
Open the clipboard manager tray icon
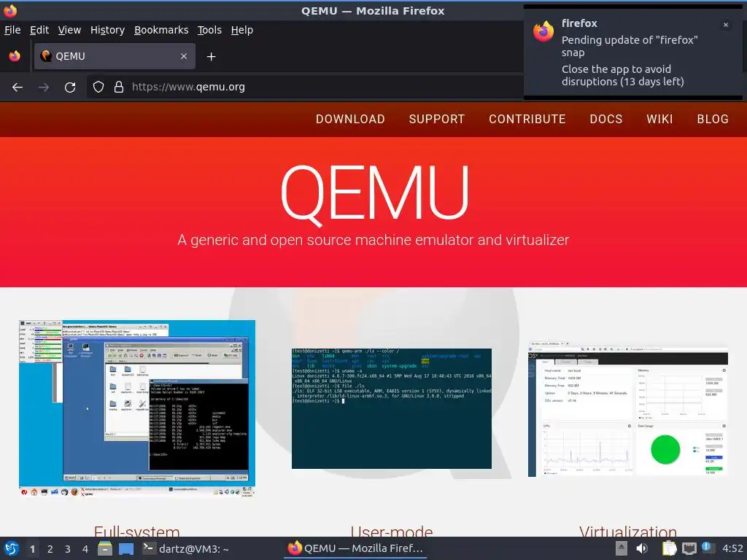(670, 548)
